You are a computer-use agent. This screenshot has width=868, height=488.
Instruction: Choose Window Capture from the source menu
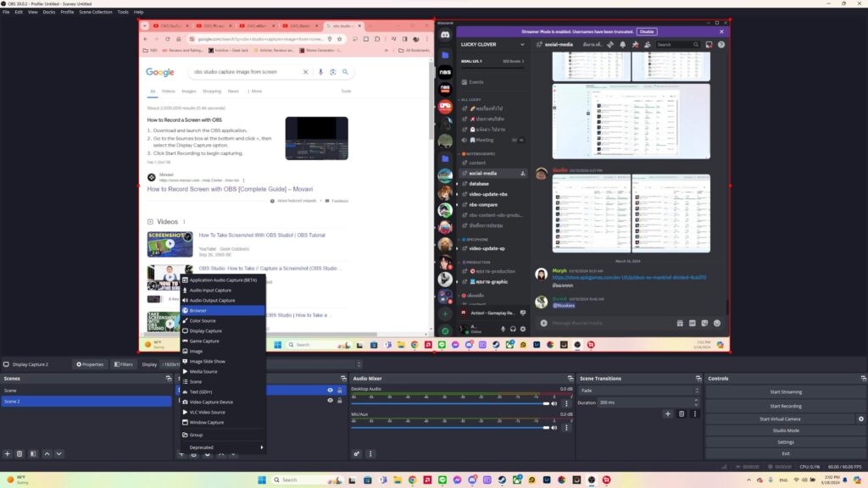click(x=206, y=422)
